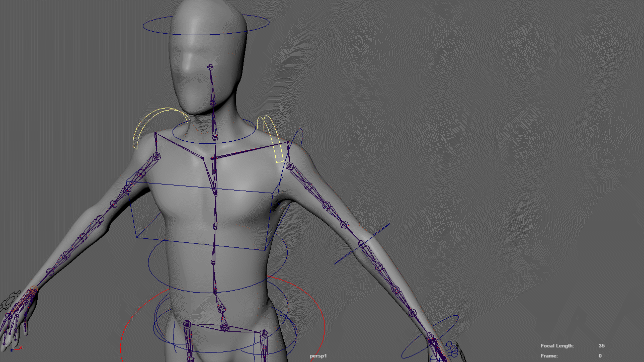Viewport: 644px width, 362px height.
Task: Click the persp1 camera name label
Action: (318, 356)
